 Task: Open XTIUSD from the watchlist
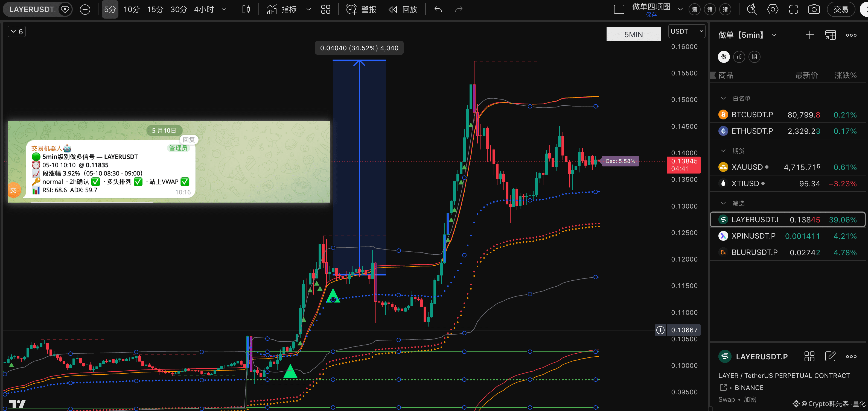(788, 183)
